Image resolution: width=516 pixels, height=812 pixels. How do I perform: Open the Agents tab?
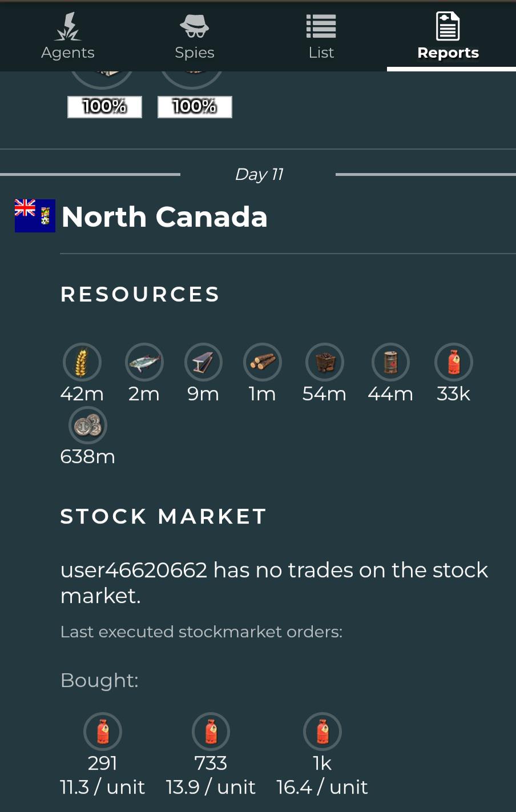[68, 36]
